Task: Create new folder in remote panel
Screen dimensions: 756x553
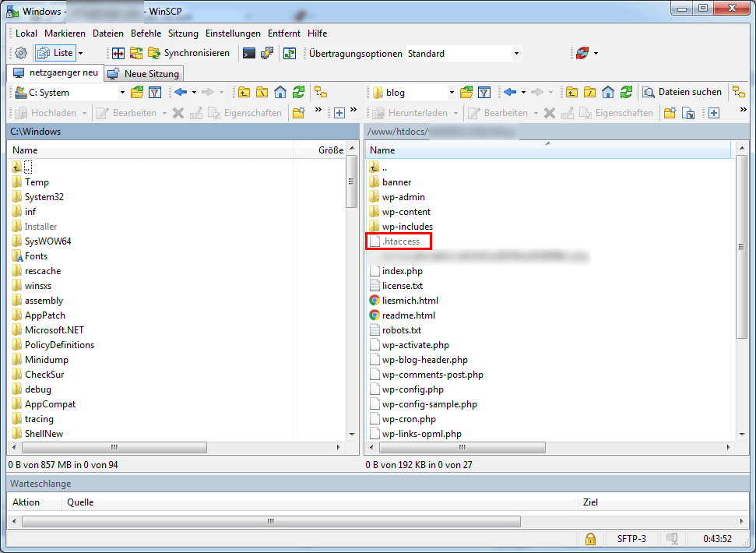Action: point(670,113)
